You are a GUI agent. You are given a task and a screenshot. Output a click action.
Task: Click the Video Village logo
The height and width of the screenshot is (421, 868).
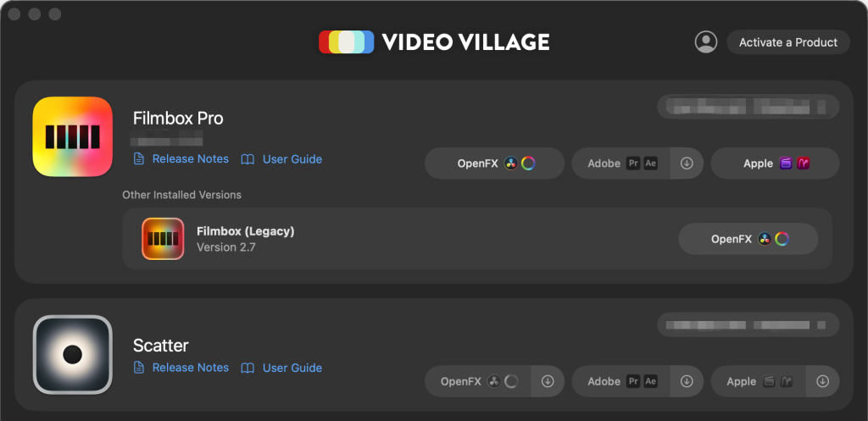click(434, 42)
